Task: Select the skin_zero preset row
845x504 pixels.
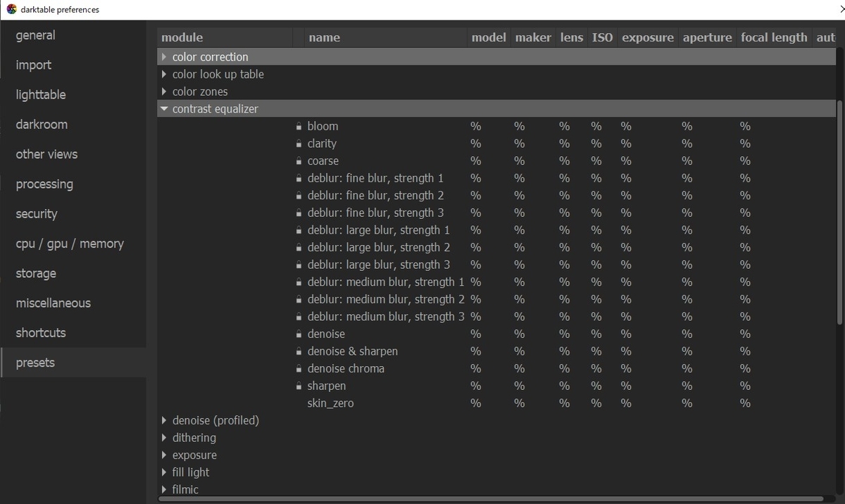Action: (496, 403)
